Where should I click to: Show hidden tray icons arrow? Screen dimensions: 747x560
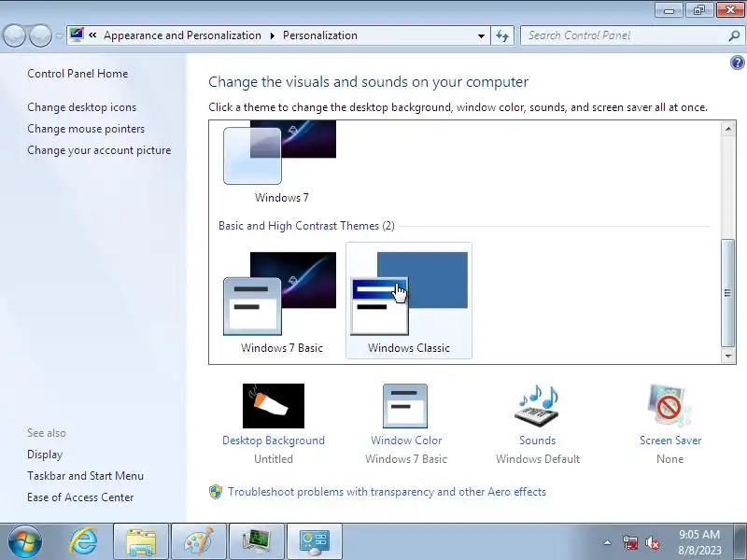(608, 542)
